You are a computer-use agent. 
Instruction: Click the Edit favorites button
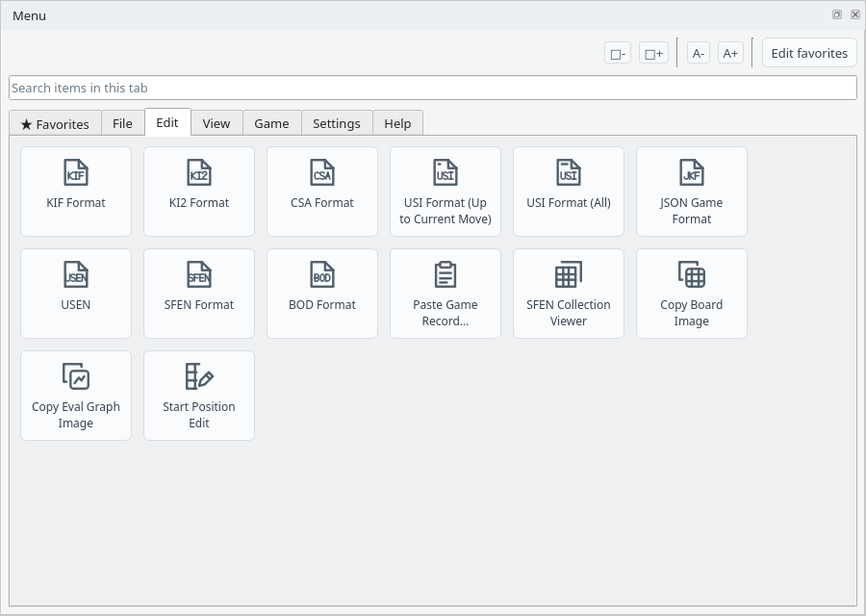[809, 53]
